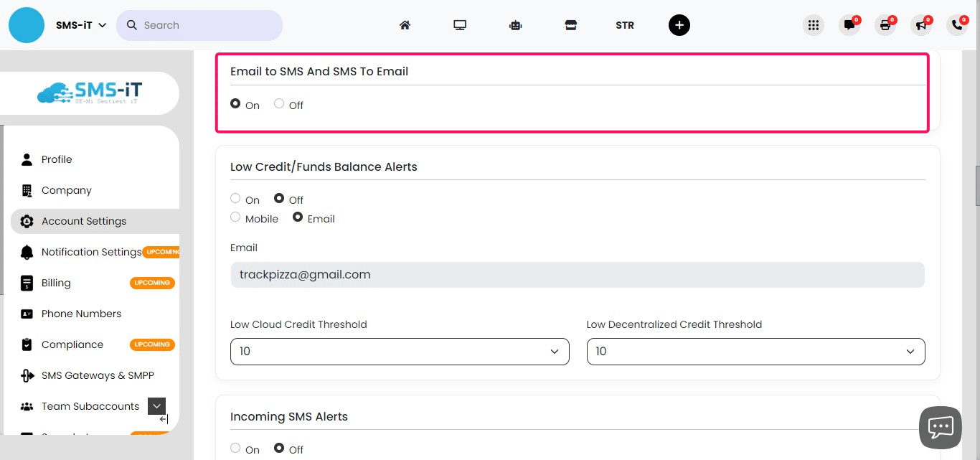Screen dimensions: 980x460
Task: Open Low Decentralized Credit Threshold dropdown
Action: pos(755,352)
